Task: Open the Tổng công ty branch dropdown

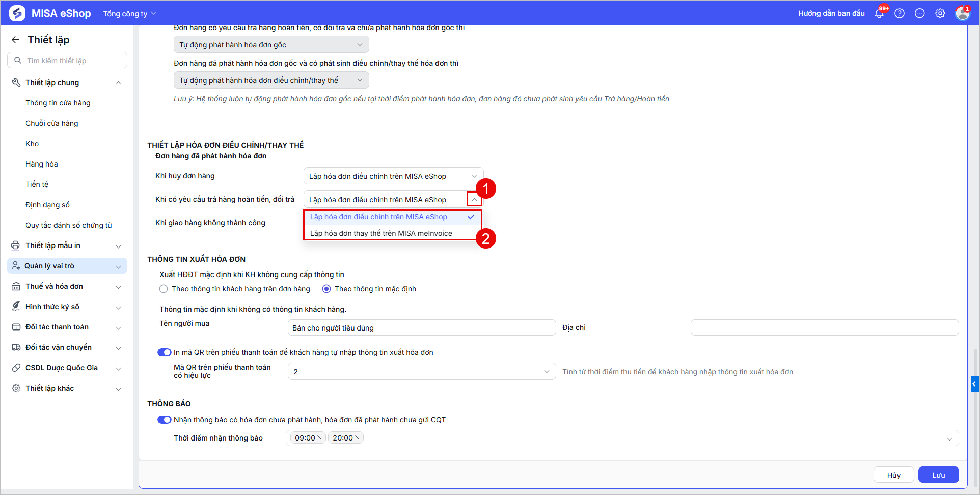Action: [x=130, y=14]
